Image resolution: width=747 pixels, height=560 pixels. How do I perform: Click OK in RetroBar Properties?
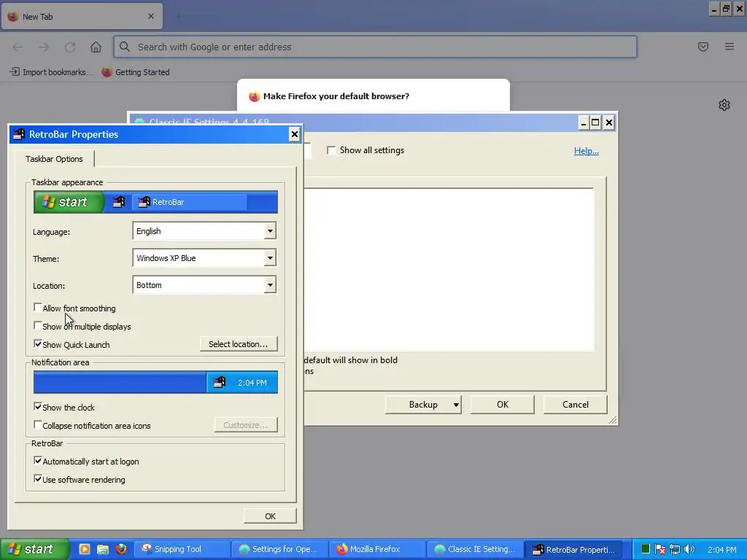point(270,516)
